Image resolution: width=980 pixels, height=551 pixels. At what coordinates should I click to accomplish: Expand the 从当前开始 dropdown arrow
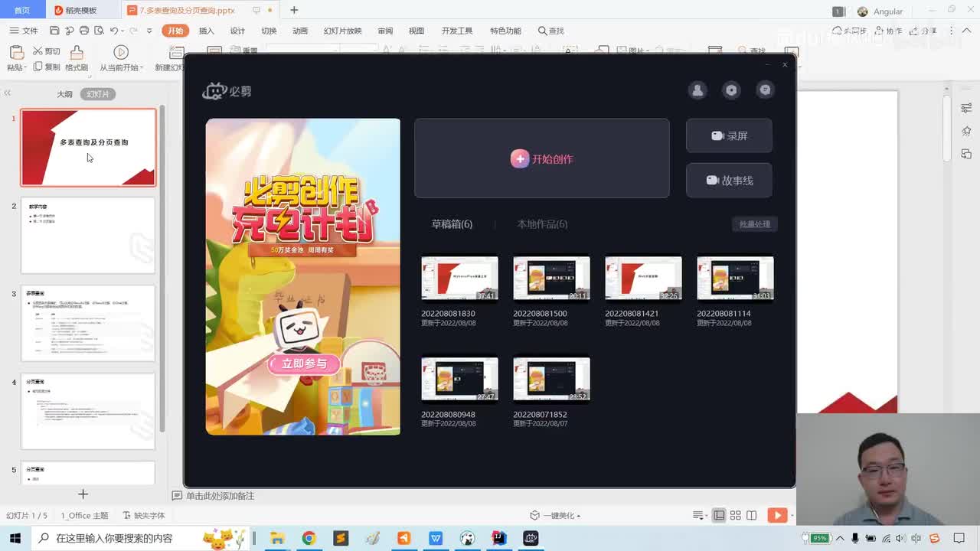click(x=142, y=67)
